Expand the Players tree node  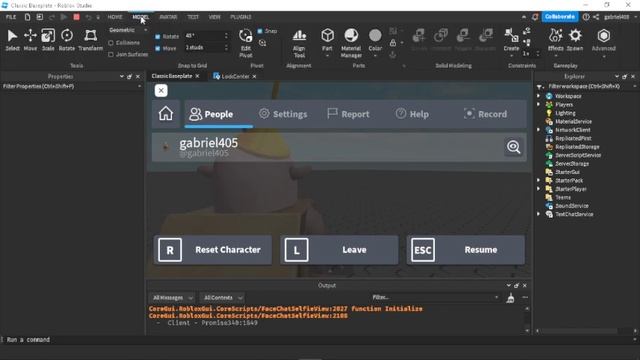pos(539,104)
